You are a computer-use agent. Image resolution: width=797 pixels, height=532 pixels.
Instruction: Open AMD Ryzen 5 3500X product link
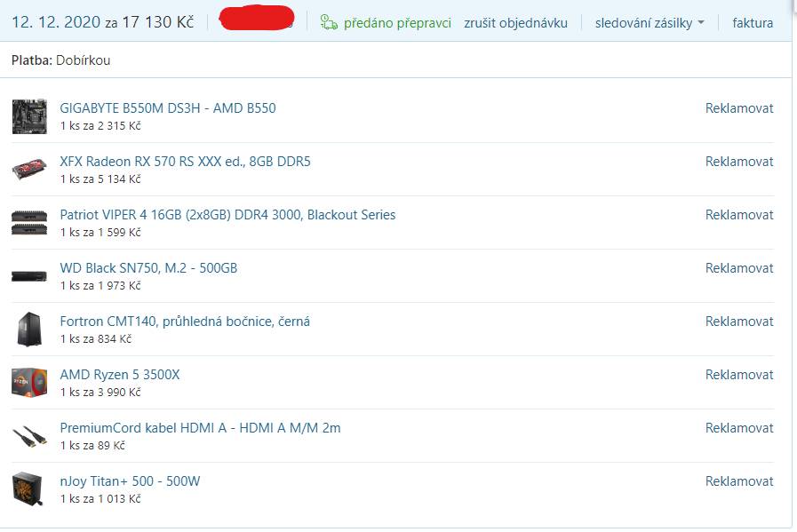click(120, 375)
